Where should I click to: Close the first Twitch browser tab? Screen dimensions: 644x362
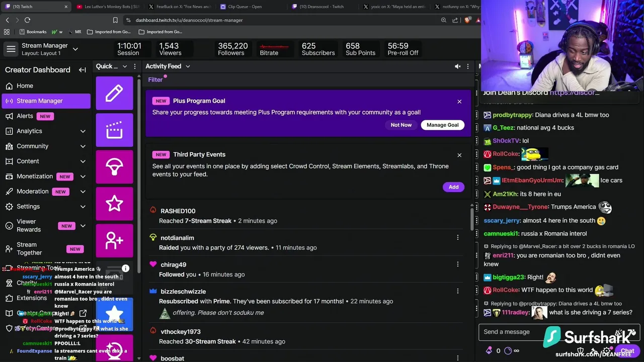point(65,7)
